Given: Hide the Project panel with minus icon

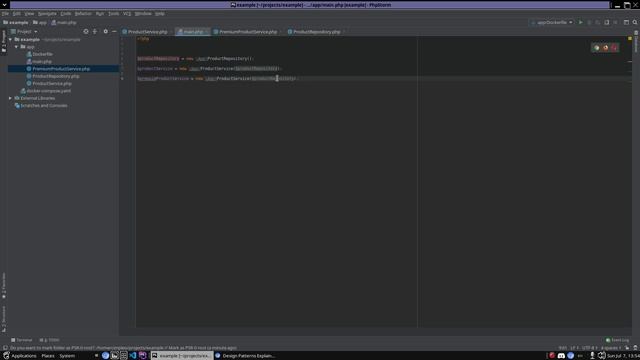Looking at the screenshot, I should [114, 31].
